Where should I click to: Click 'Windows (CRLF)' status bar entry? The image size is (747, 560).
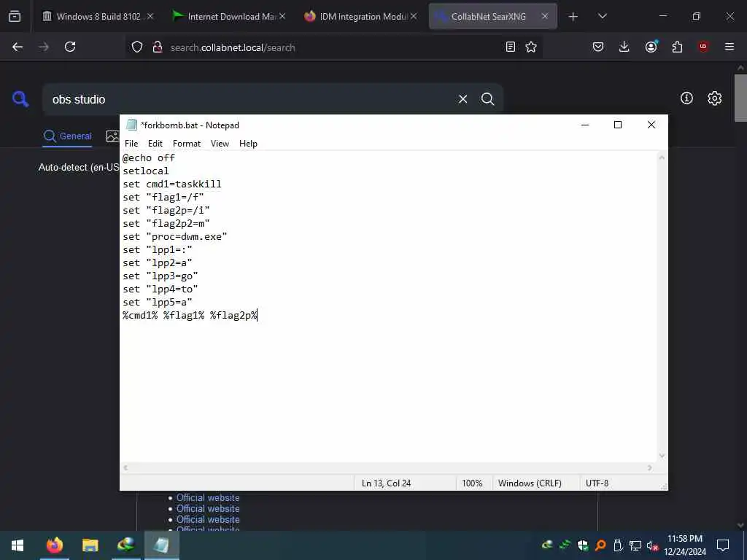(x=530, y=483)
